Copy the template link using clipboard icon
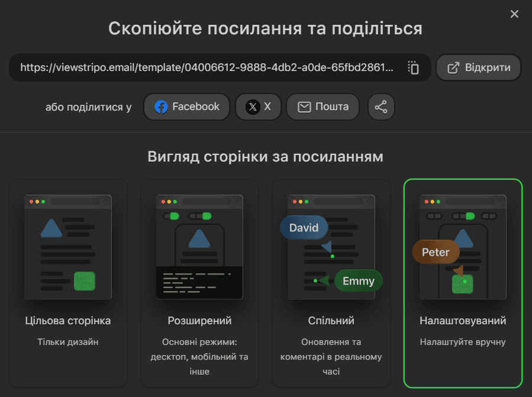532x397 pixels. tap(413, 67)
